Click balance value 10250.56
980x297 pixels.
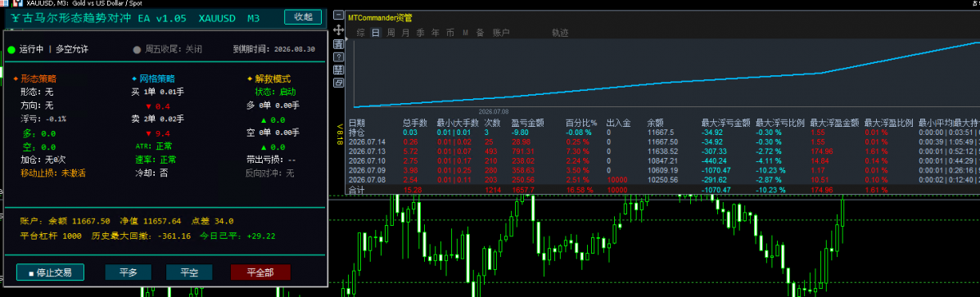click(x=662, y=180)
